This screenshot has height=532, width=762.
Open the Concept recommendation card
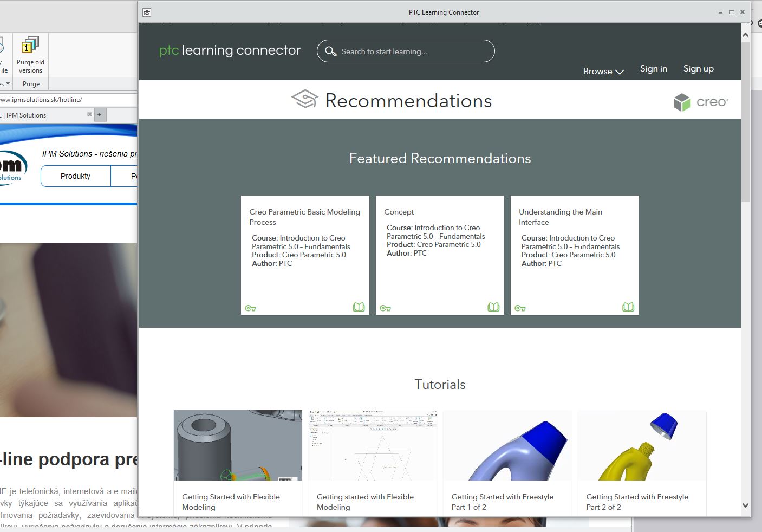440,255
